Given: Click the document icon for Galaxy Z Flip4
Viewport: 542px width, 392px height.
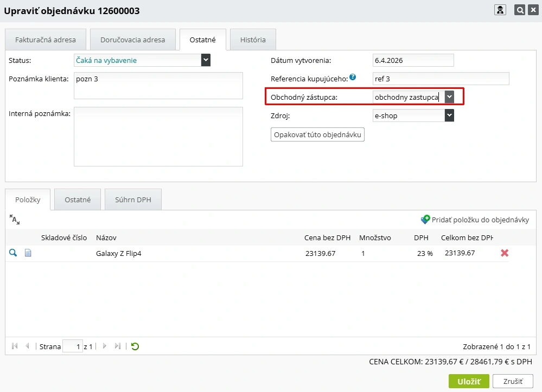Looking at the screenshot, I should (28, 253).
